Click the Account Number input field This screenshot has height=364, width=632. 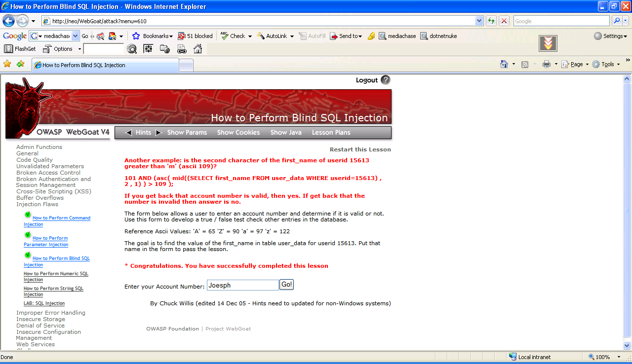242,285
